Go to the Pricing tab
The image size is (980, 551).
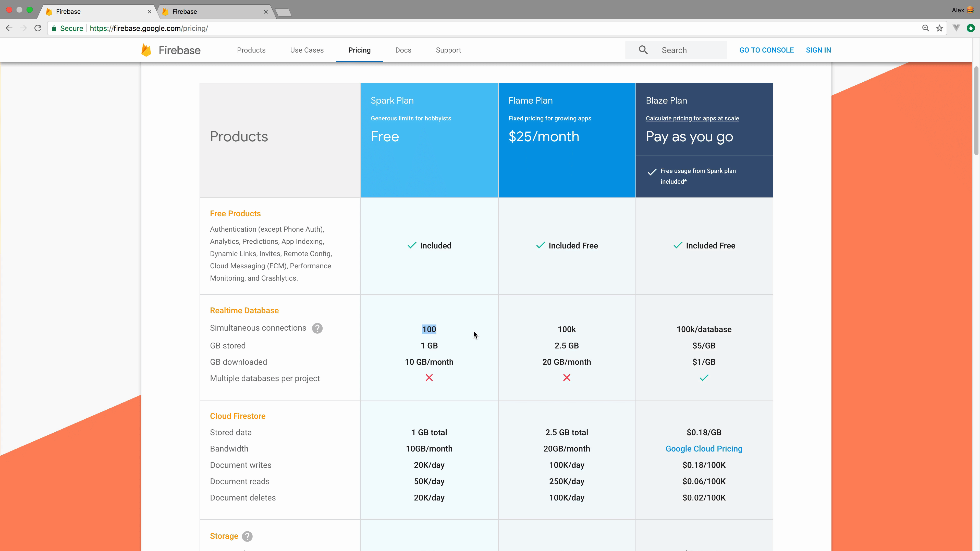(359, 50)
